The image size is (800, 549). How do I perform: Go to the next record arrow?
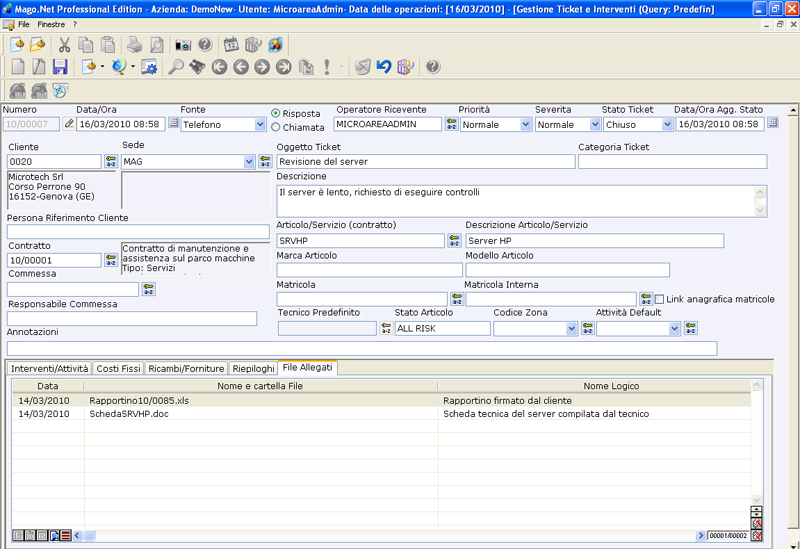262,67
